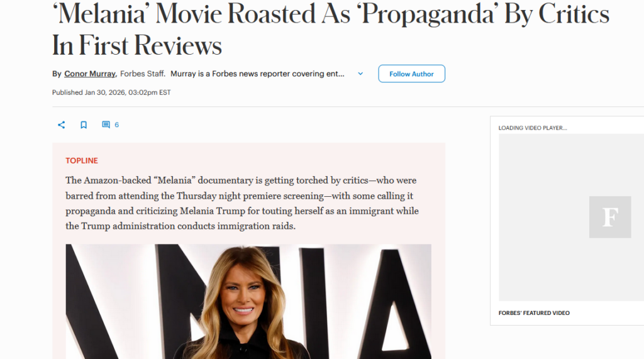Viewport: 644px width, 359px height.
Task: Open Conor Murray's author page link
Action: coord(89,74)
